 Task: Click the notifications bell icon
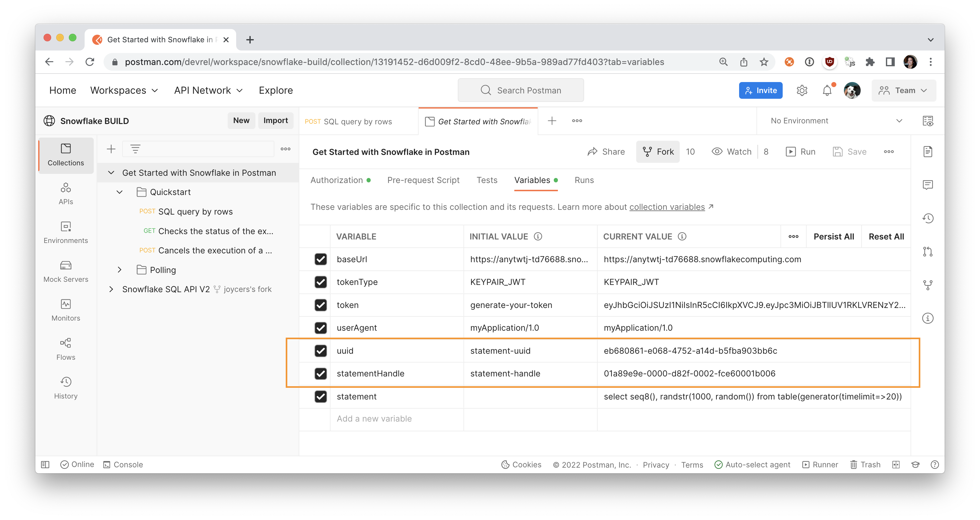[827, 91]
